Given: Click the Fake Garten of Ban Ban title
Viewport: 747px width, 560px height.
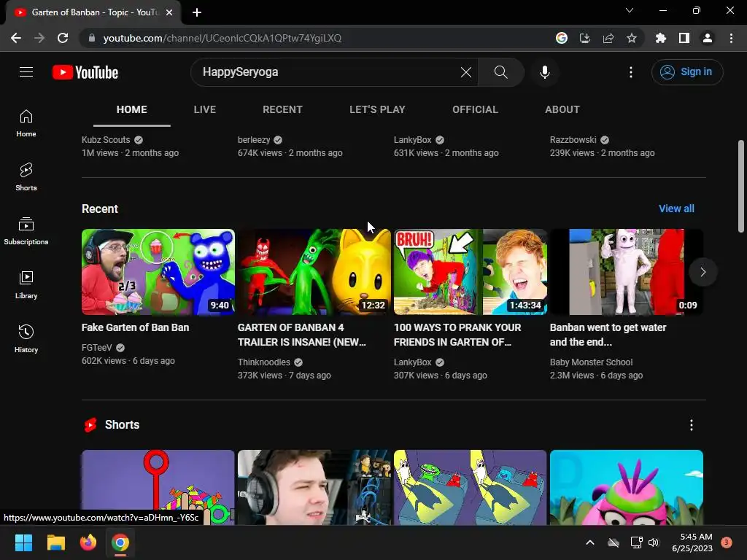Looking at the screenshot, I should 135,327.
